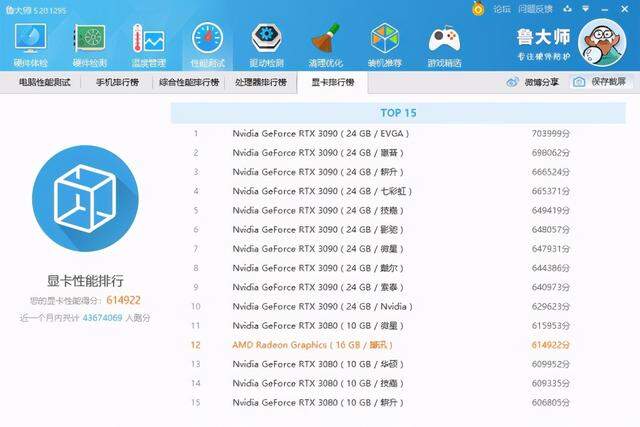The image size is (640, 427).
Task: Click the 649419分 score in rank 5
Action: point(551,210)
